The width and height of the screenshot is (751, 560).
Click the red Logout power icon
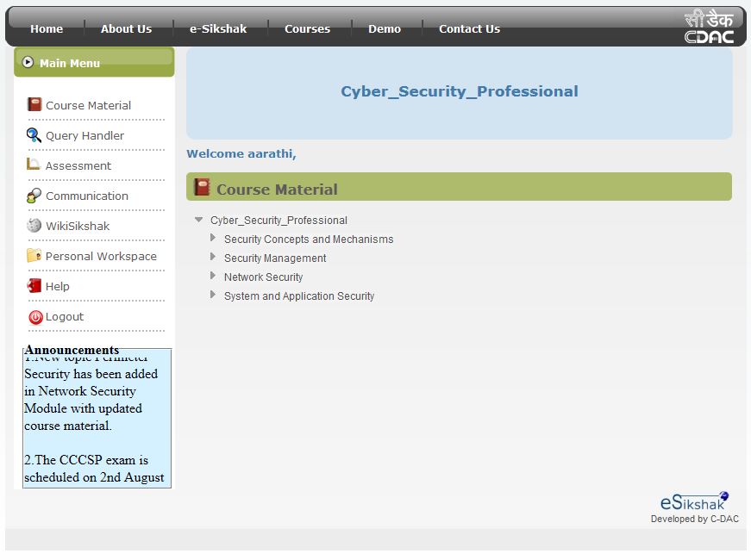pos(35,317)
